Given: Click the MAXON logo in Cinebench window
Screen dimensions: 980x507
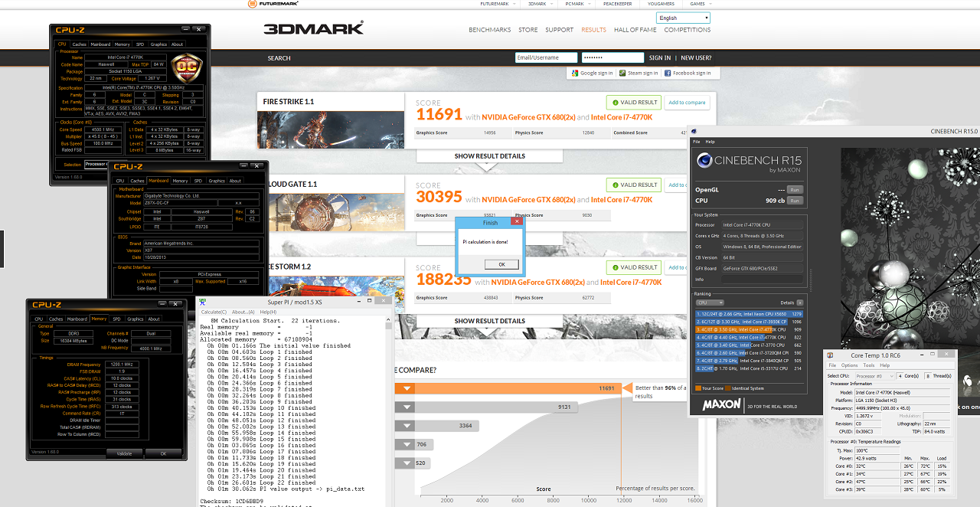Looking at the screenshot, I should coord(722,404).
